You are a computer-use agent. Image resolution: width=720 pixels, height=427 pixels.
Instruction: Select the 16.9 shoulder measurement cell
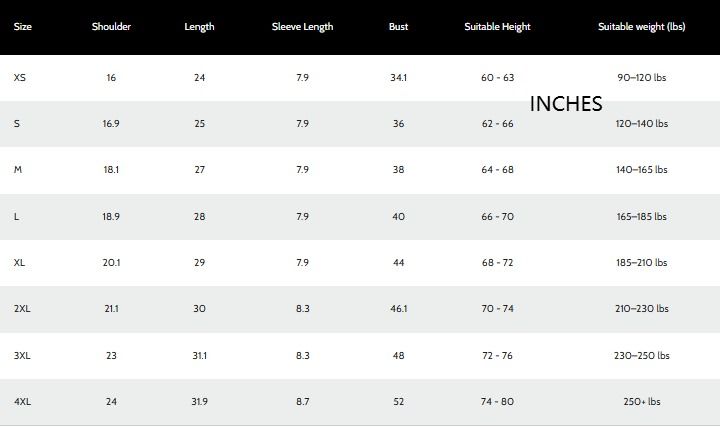pyautogui.click(x=111, y=124)
